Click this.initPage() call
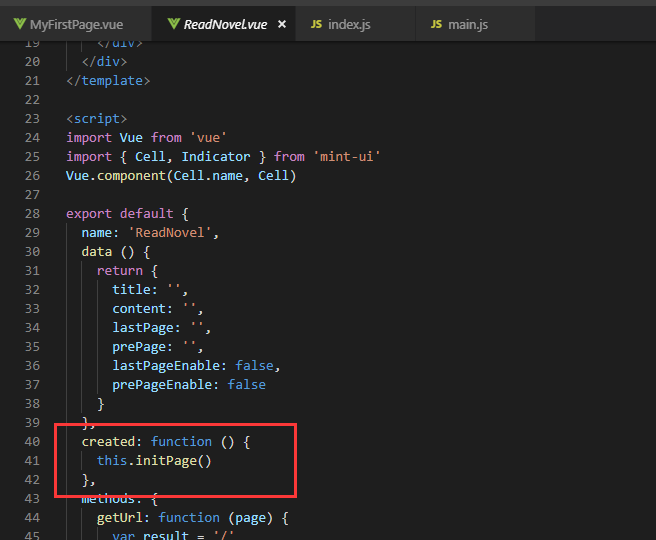The height and width of the screenshot is (540, 656). pyautogui.click(x=154, y=461)
